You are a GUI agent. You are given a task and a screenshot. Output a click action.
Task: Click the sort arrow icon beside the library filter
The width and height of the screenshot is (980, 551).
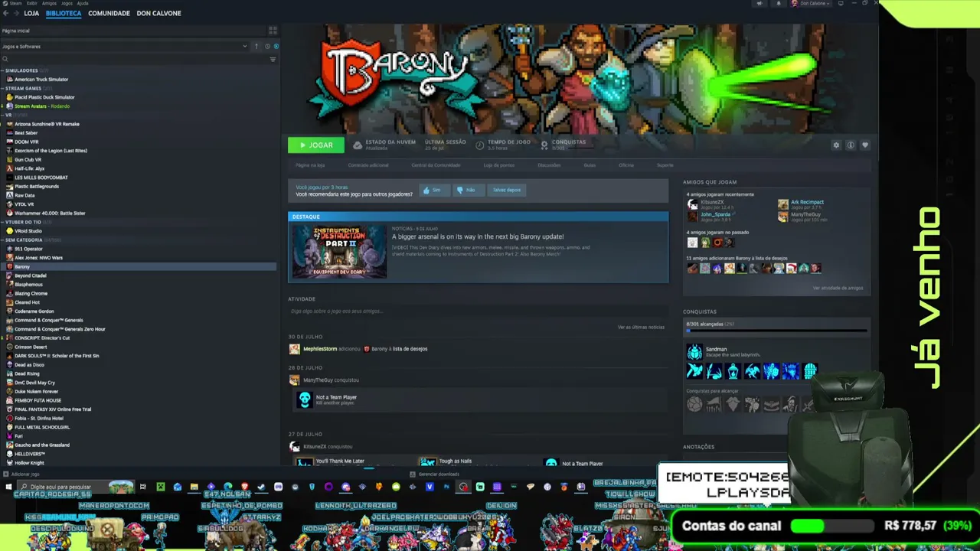pos(256,47)
